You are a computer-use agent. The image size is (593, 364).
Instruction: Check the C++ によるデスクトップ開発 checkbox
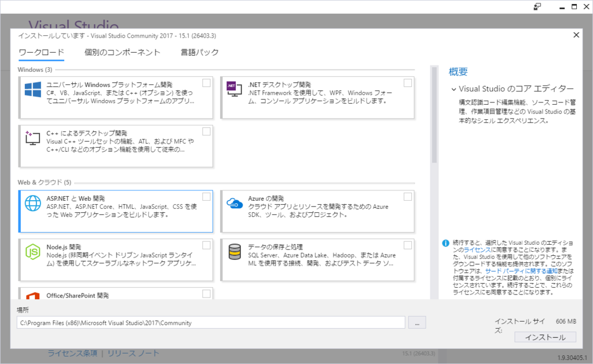[x=206, y=131]
